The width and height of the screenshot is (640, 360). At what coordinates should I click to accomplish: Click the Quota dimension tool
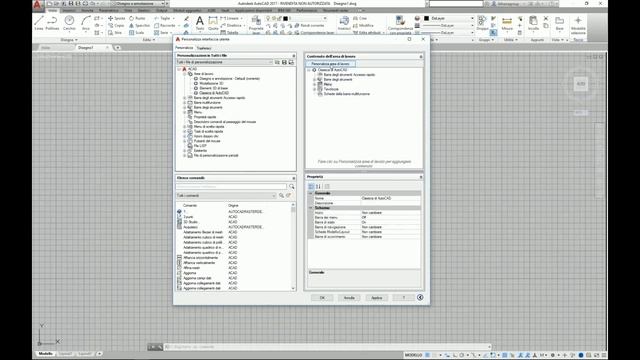pyautogui.click(x=213, y=23)
